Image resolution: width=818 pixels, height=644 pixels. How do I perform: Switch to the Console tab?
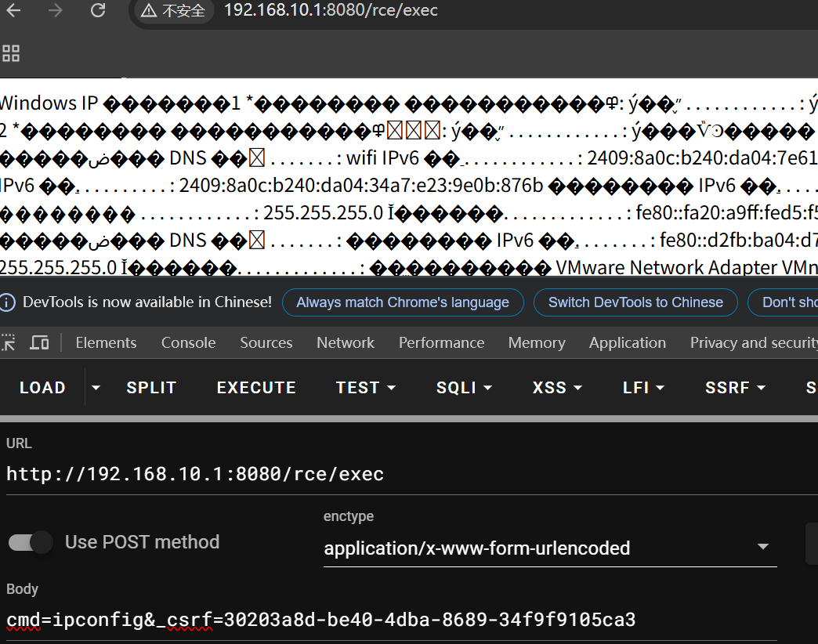[x=188, y=342]
